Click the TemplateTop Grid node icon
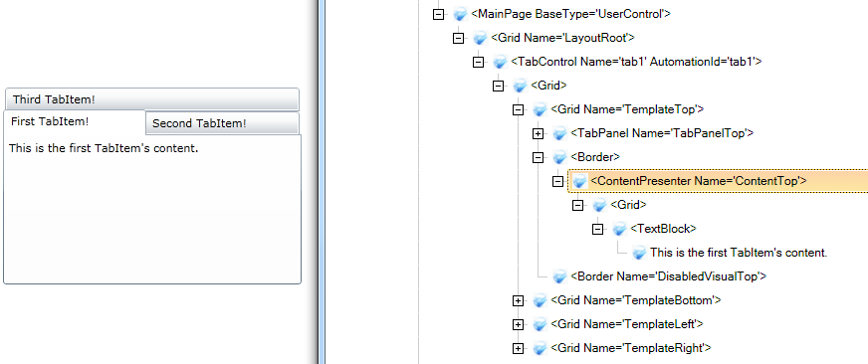 540,109
